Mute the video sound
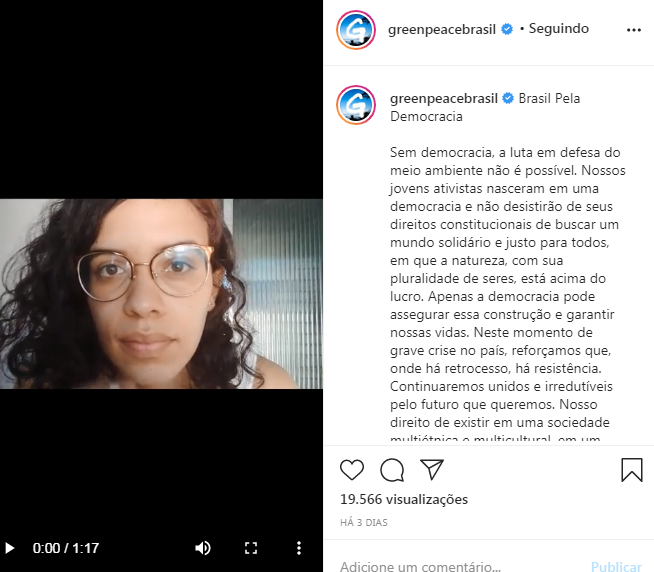This screenshot has width=654, height=572. 203,548
